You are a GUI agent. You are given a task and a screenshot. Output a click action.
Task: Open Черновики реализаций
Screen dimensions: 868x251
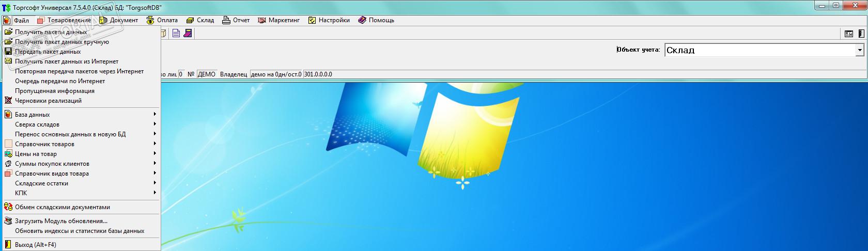coord(81,101)
